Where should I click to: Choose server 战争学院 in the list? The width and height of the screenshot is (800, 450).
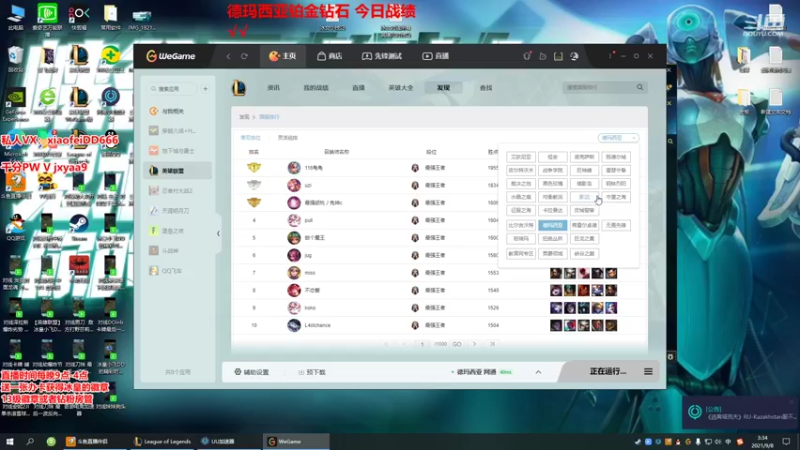pos(553,170)
